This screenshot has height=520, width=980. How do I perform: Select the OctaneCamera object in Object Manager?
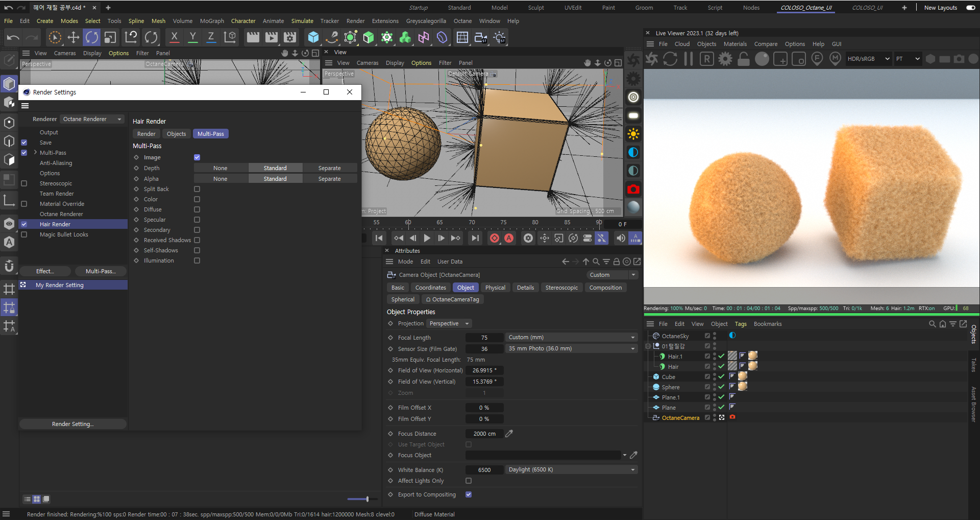[x=680, y=418]
